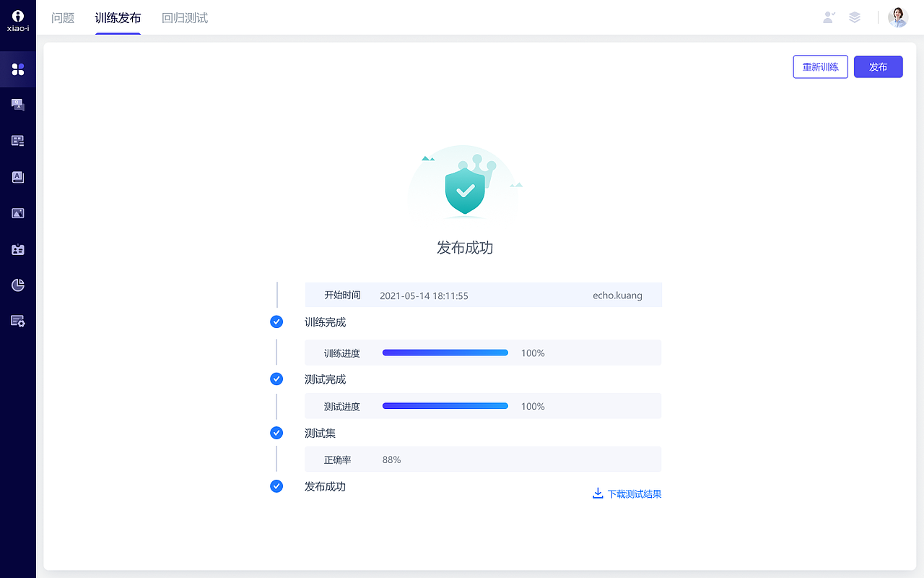The image size is (924, 578).
Task: Open the Q&A chat bubbles sidebar icon
Action: pos(18,105)
